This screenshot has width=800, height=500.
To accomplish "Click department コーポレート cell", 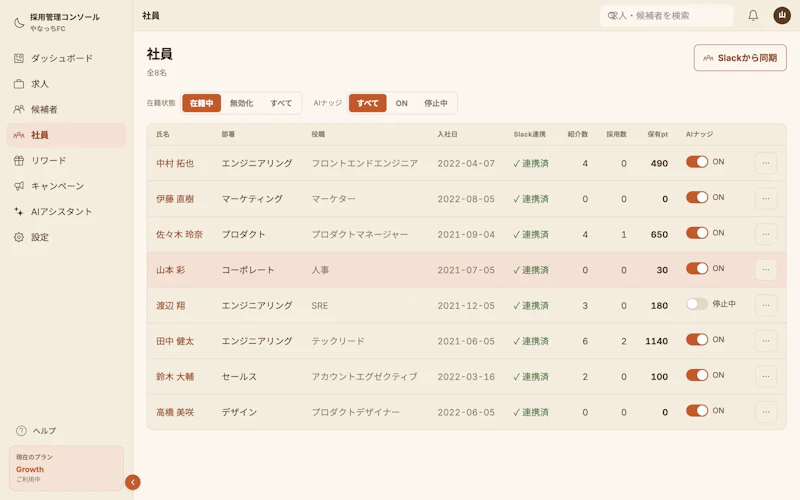I will point(248,270).
